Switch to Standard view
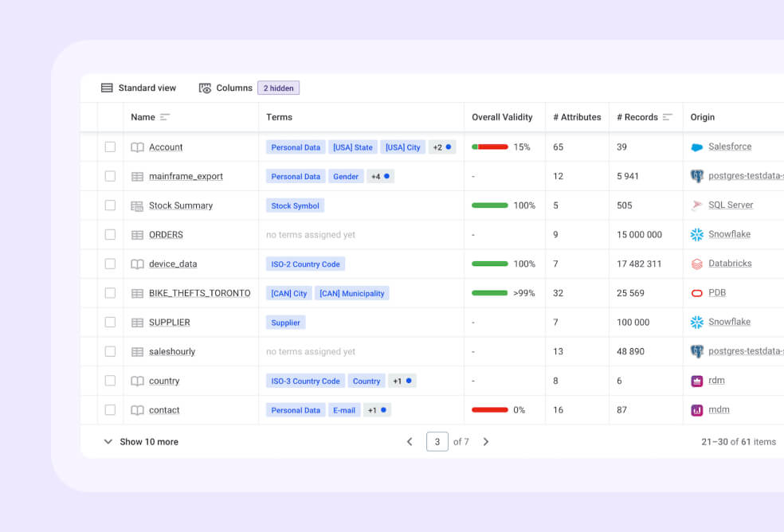The width and height of the screenshot is (784, 532). tap(139, 88)
